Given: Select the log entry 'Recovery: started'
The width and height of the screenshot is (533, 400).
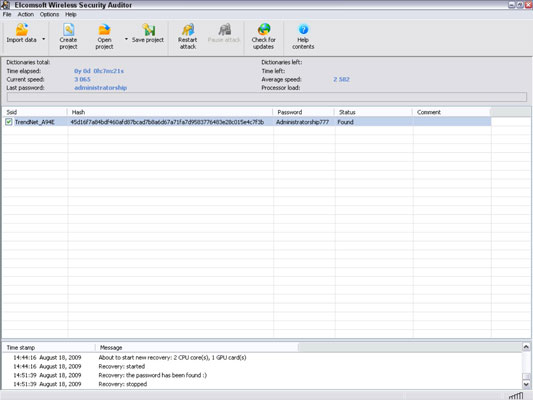Looking at the screenshot, I should [122, 366].
